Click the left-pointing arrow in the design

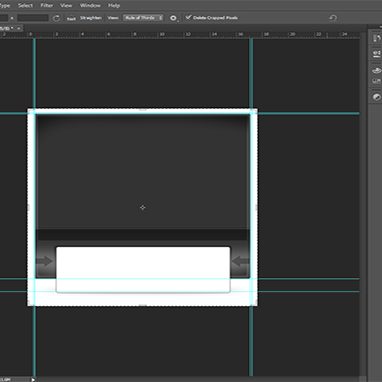pyautogui.click(x=240, y=261)
